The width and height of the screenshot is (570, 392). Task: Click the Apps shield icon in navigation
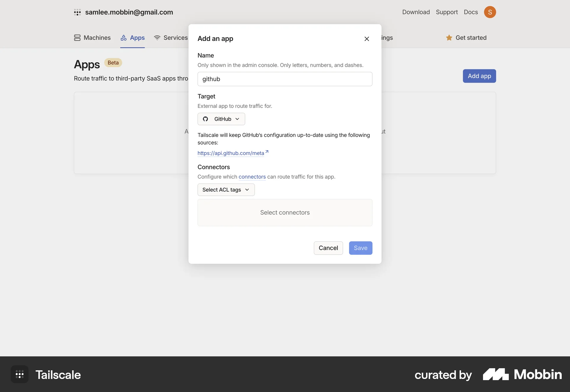point(124,38)
